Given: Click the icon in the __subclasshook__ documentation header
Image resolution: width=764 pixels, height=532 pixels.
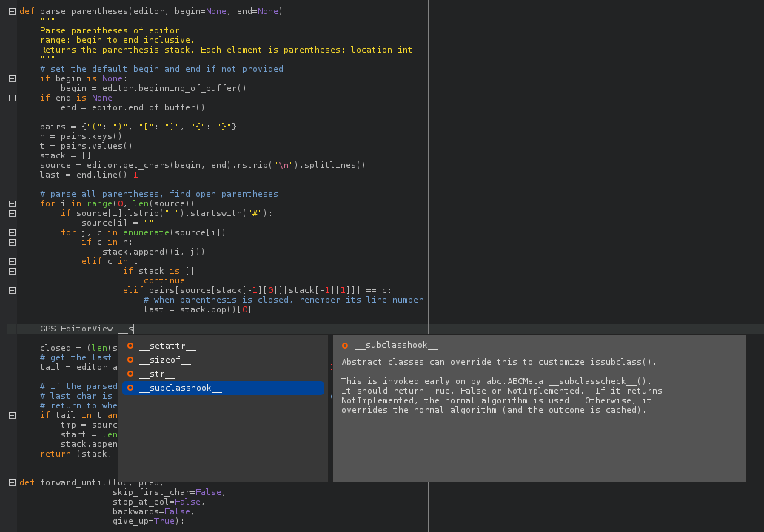Looking at the screenshot, I should (x=345, y=346).
